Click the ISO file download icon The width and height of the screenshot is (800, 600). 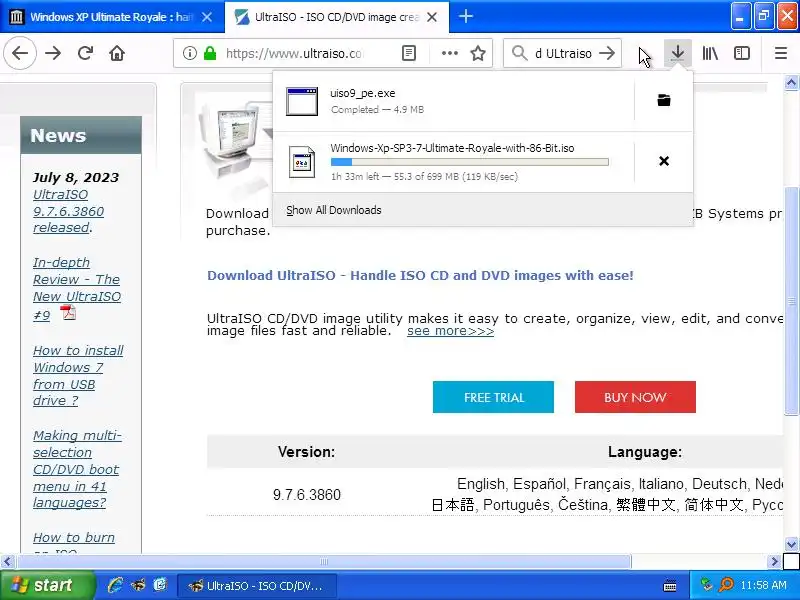pyautogui.click(x=302, y=162)
